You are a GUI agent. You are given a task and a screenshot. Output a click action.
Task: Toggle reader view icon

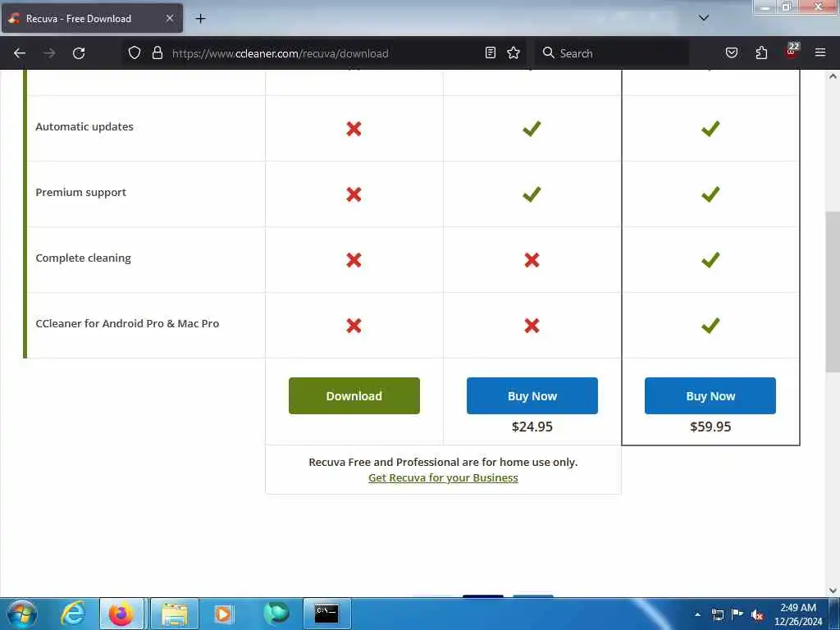491,52
